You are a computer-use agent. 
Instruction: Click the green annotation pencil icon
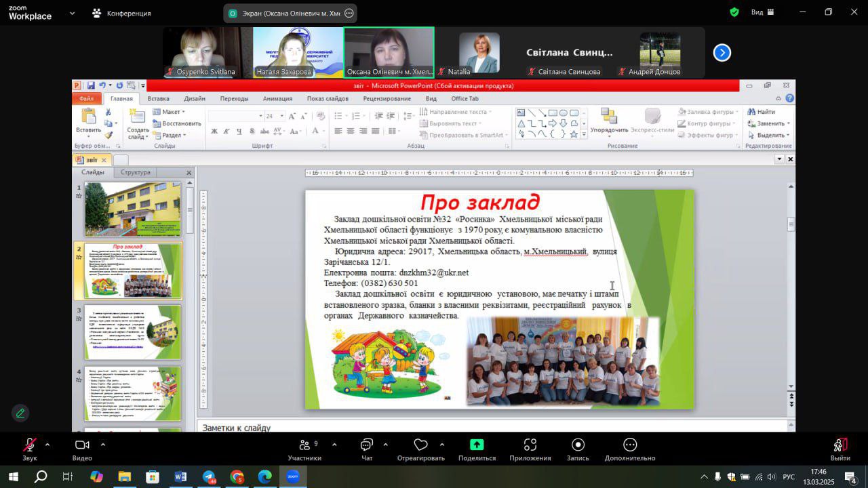click(20, 413)
